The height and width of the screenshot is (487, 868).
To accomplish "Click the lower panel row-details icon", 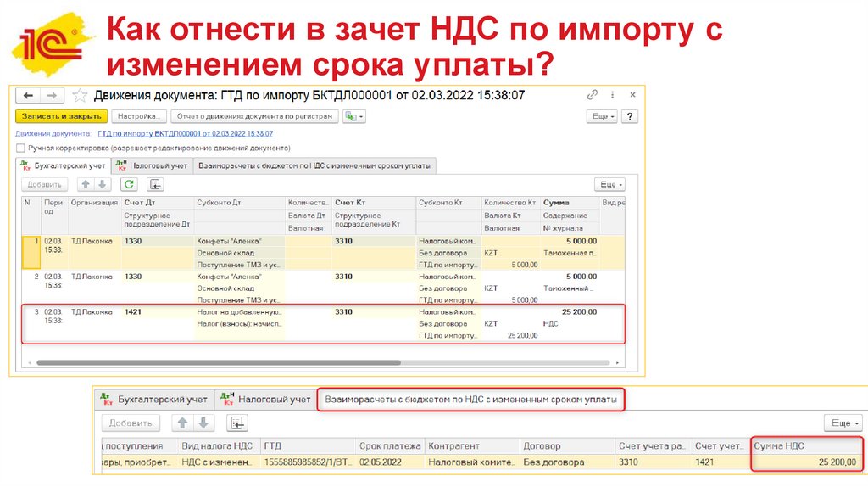I will [x=237, y=423].
